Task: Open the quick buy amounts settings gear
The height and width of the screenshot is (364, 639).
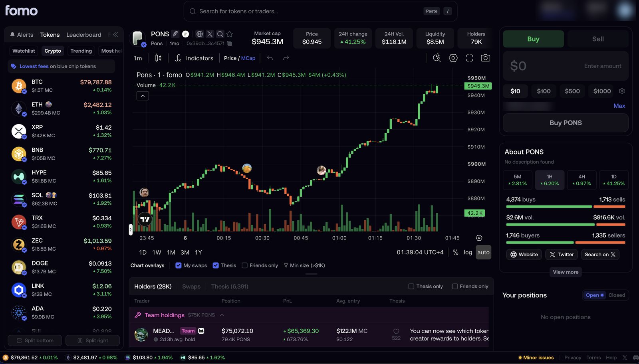Action: (622, 91)
